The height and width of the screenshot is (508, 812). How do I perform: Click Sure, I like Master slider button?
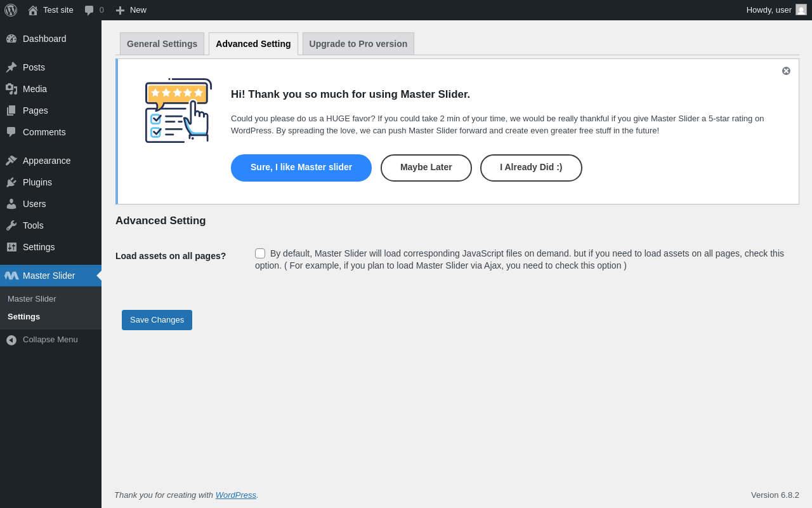301,168
